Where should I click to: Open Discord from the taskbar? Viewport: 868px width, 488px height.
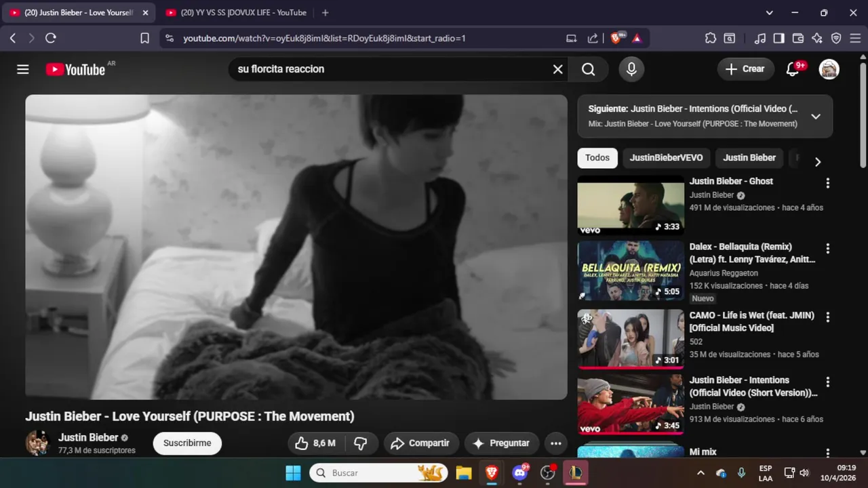(x=520, y=473)
